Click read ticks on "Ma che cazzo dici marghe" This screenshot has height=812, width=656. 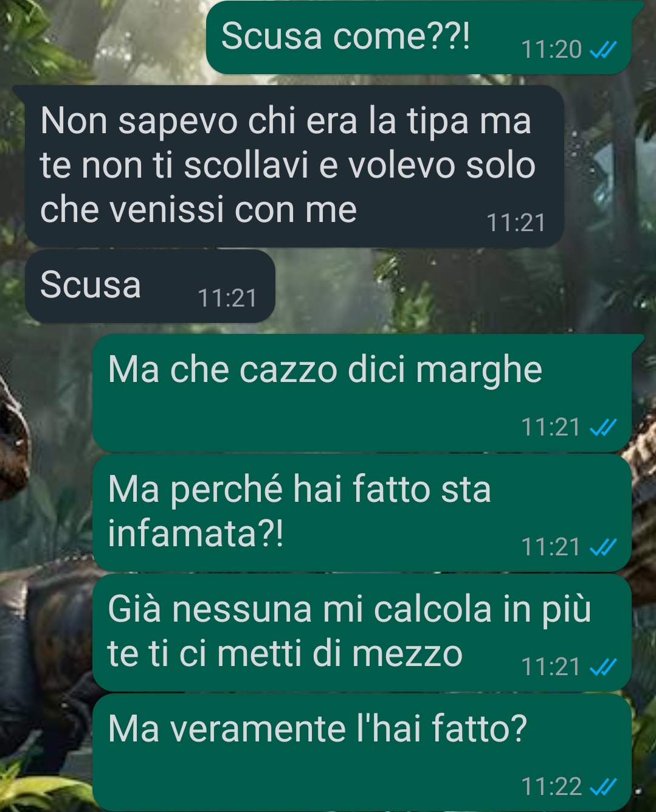click(604, 428)
